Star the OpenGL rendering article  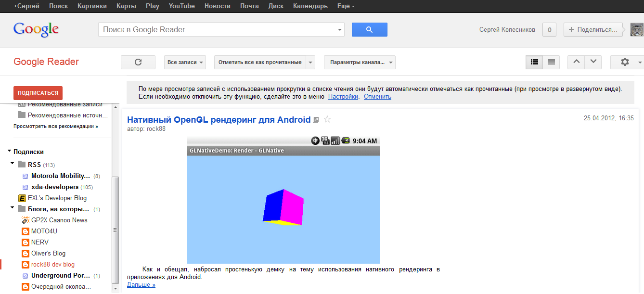[327, 119]
